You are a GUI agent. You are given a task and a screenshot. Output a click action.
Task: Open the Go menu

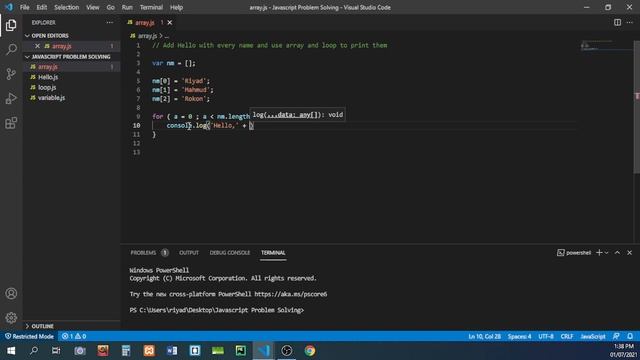coord(110,7)
